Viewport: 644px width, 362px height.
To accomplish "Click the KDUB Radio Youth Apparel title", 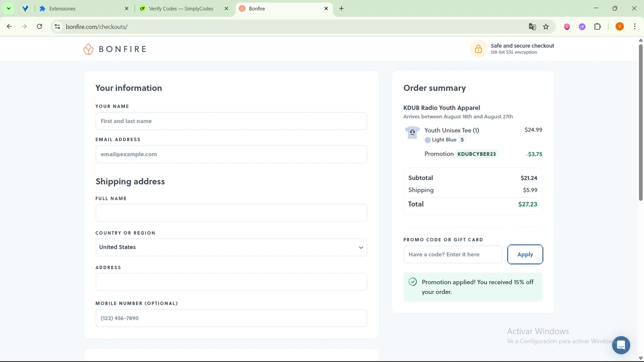I will click(x=441, y=108).
